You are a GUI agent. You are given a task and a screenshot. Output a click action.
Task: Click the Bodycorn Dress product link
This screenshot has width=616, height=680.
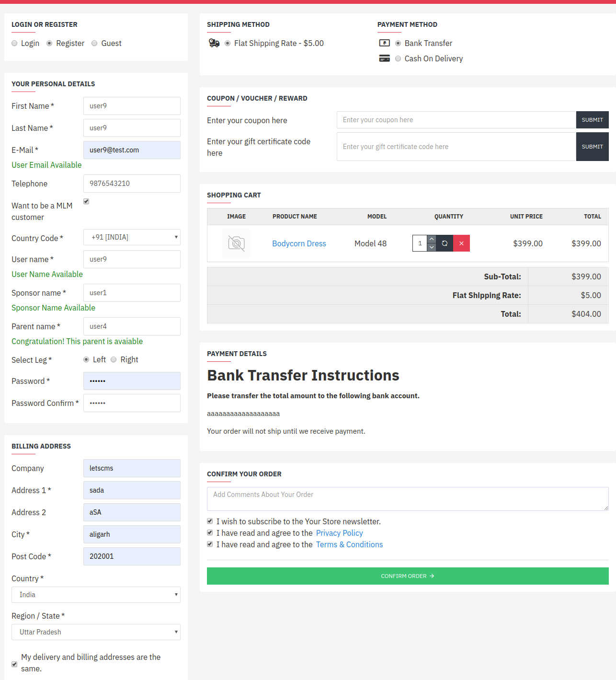click(299, 243)
